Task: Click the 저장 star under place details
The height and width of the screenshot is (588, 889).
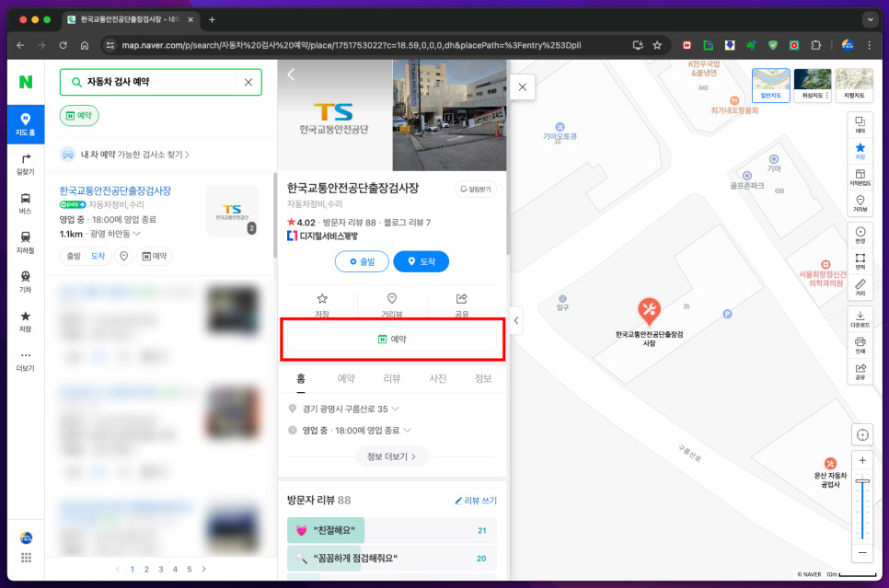Action: [x=322, y=304]
